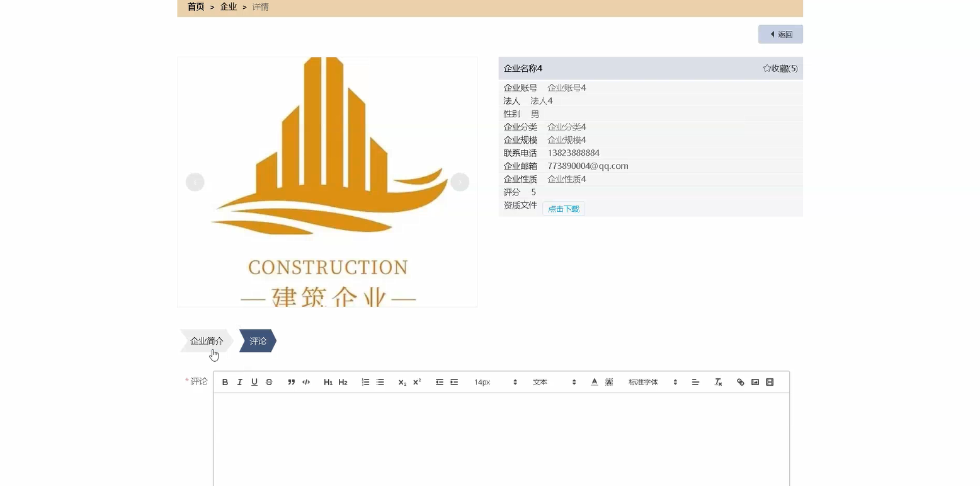Click the code block icon
The width and height of the screenshot is (980, 486).
[306, 381]
